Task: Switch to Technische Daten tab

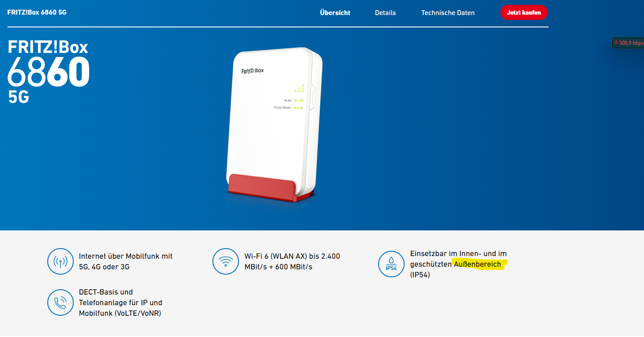Action: [448, 13]
